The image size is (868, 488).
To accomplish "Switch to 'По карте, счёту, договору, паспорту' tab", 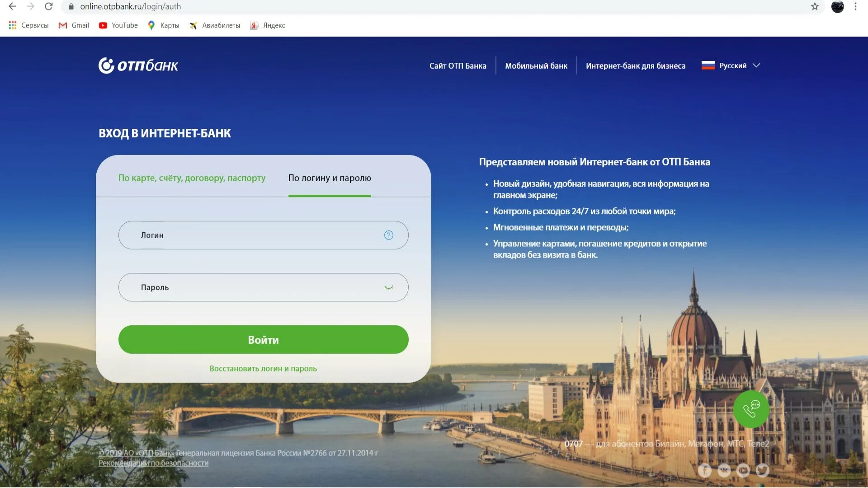I will click(x=192, y=178).
